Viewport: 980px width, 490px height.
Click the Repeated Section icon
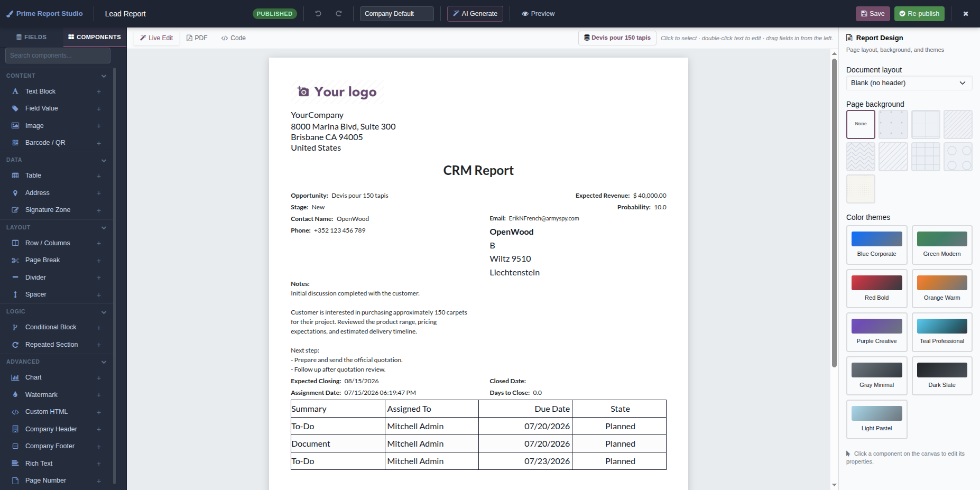(15, 345)
